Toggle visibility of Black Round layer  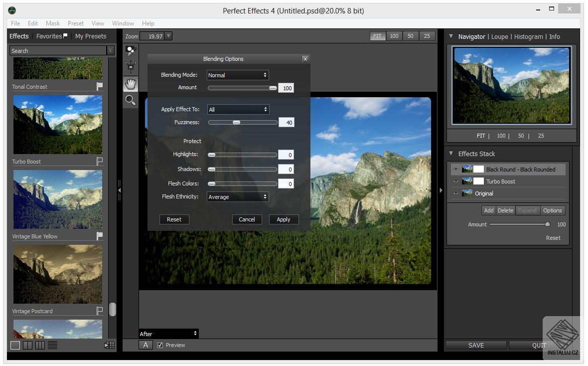tap(455, 170)
